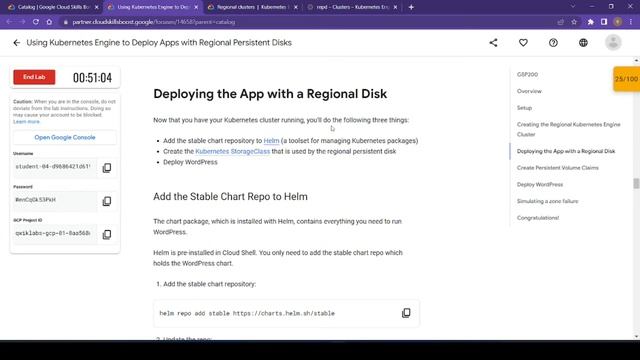Viewport: 640px width, 360px height.
Task: Click the GCP project ID field
Action: tap(54, 233)
